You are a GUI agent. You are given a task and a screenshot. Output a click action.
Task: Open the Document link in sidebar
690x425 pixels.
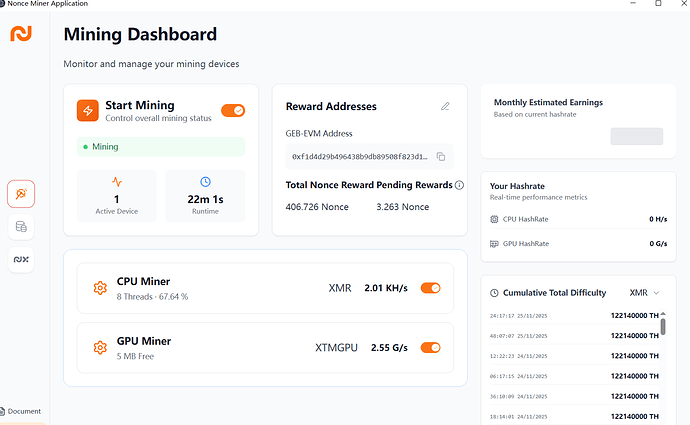(22, 411)
